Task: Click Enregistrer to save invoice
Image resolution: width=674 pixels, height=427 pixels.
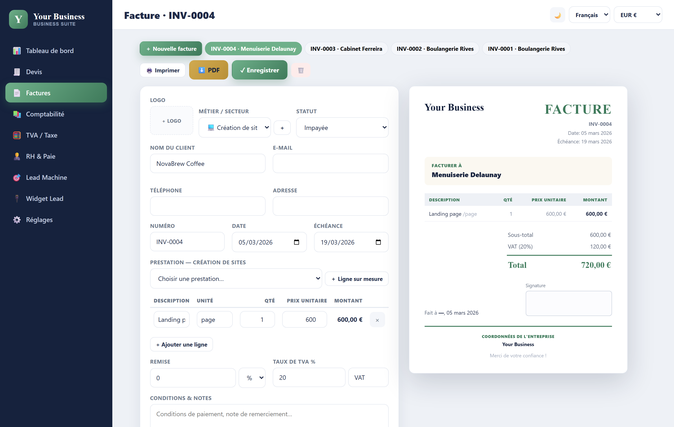Action: (x=260, y=70)
